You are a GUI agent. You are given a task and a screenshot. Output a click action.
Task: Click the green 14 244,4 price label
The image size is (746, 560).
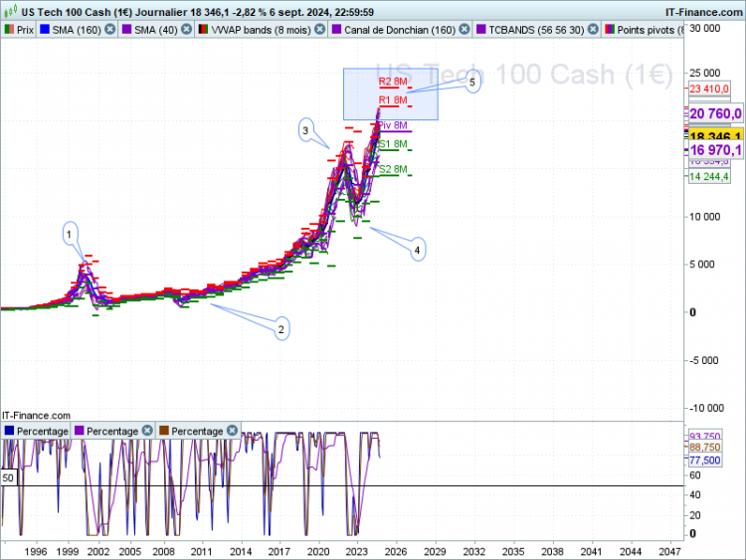pyautogui.click(x=709, y=176)
